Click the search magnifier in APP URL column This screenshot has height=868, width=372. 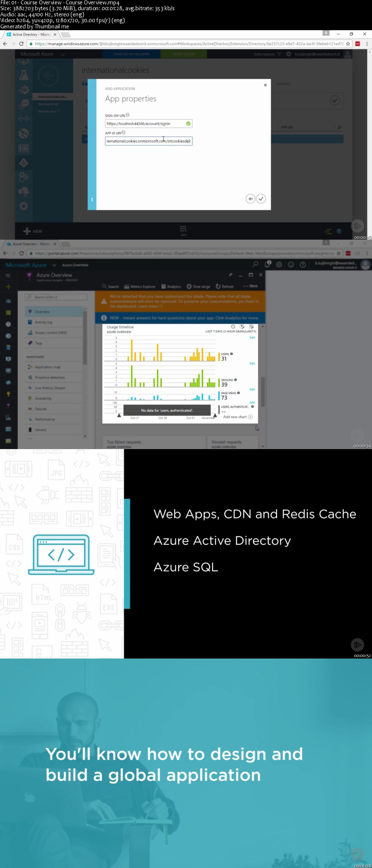pos(339,127)
